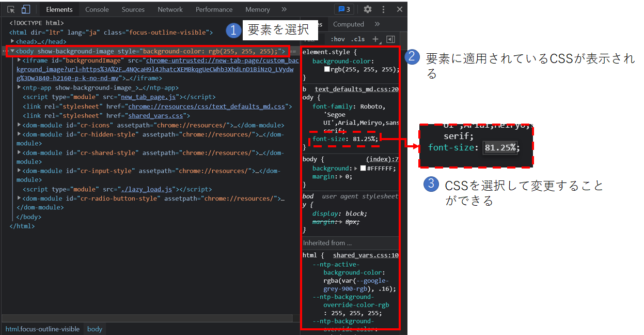
Task: Show more sidebar tabs next to Computed
Action: [x=377, y=24]
